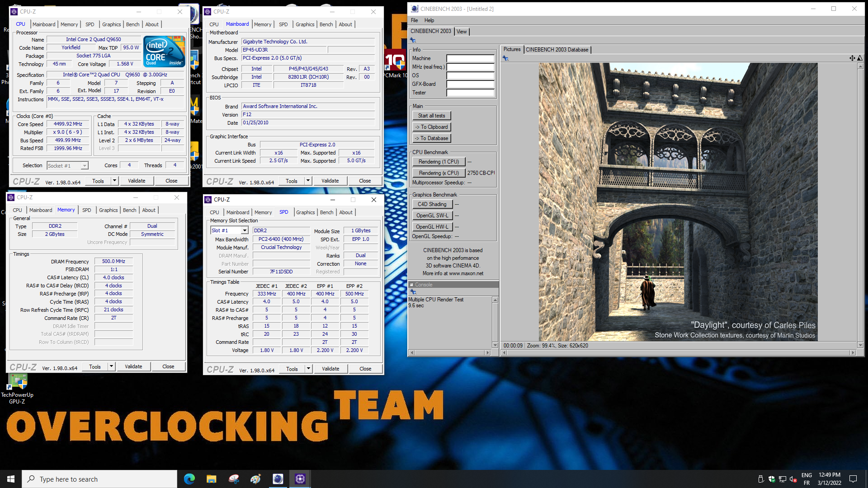Switch to Cinebench via its taskbar icon

click(278, 479)
